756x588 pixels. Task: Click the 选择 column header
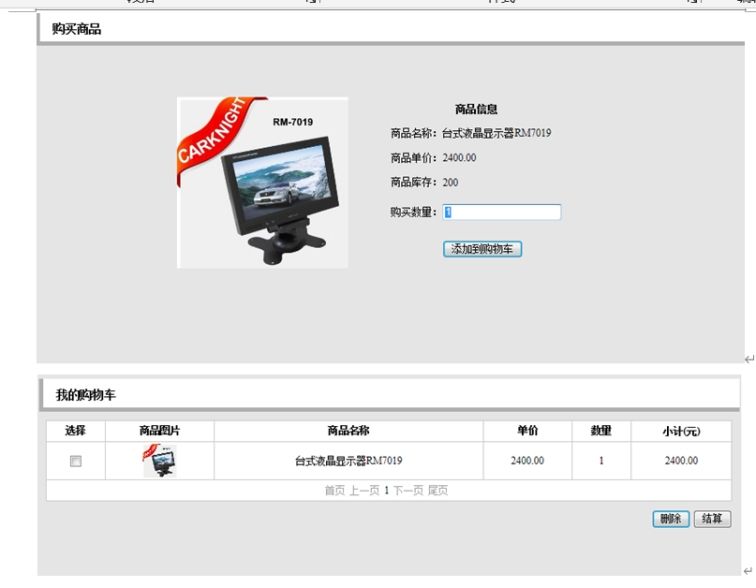[x=76, y=430]
